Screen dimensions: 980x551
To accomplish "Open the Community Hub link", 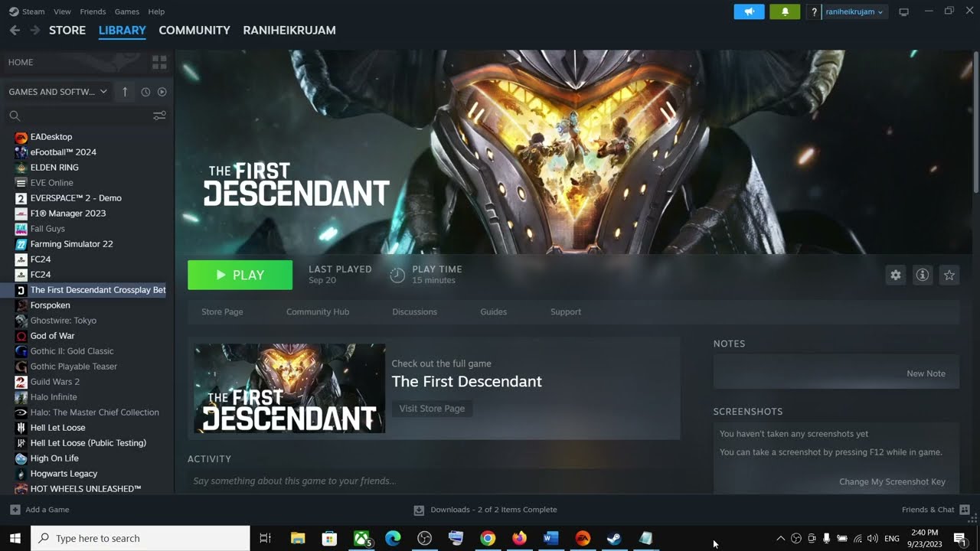I will [318, 311].
